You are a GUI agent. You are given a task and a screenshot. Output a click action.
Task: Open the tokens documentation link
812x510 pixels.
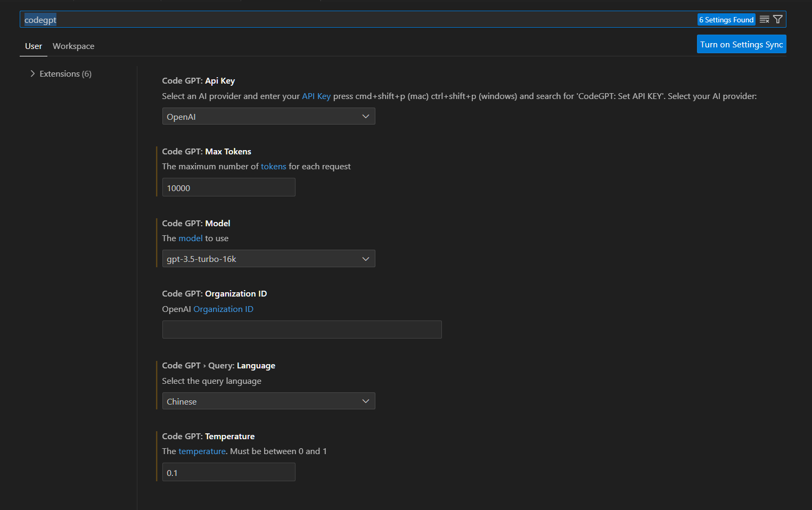[x=273, y=167]
